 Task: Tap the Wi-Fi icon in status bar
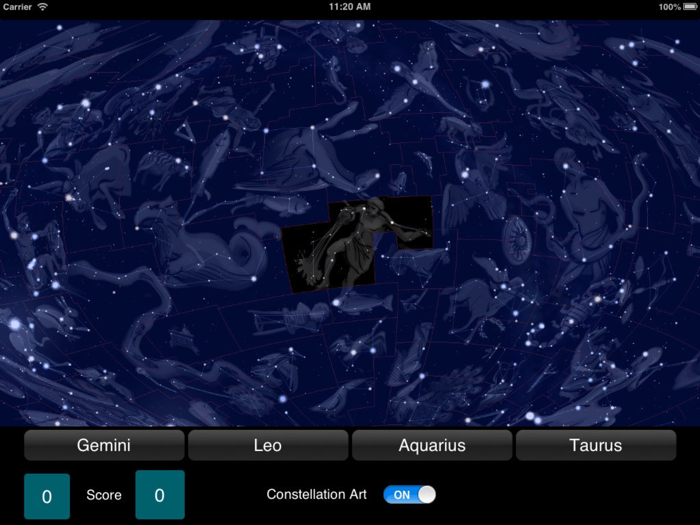coord(42,7)
